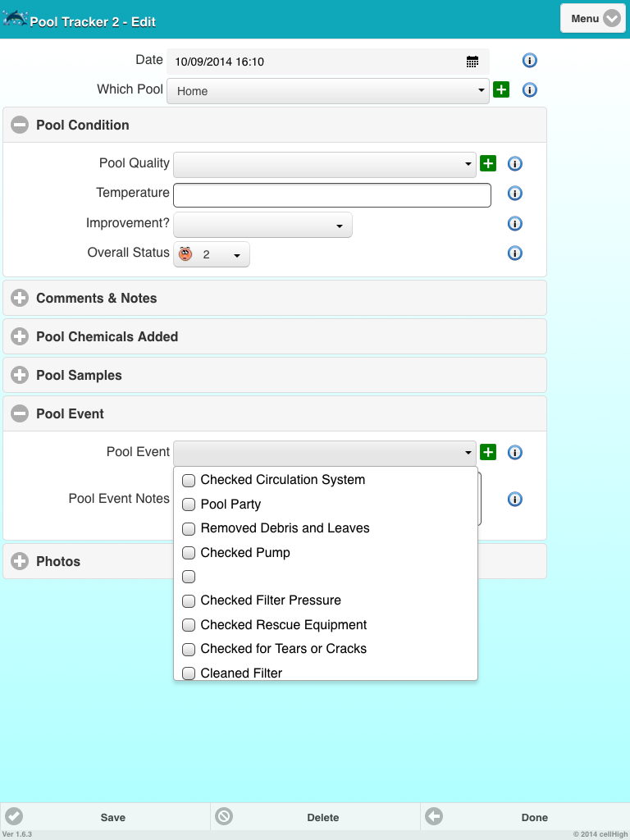630x840 pixels.
Task: Check Checked Rescue Equipment option
Action: coord(189,624)
